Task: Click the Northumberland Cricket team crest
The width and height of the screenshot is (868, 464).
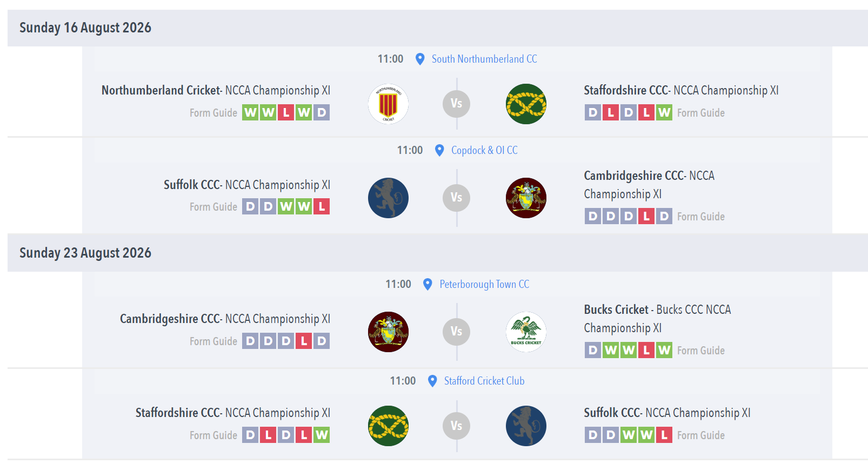Action: (x=388, y=104)
